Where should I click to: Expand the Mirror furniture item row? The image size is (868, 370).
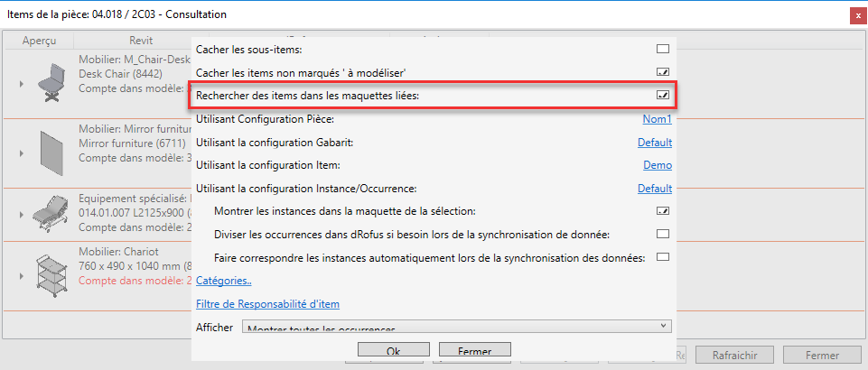(x=21, y=153)
